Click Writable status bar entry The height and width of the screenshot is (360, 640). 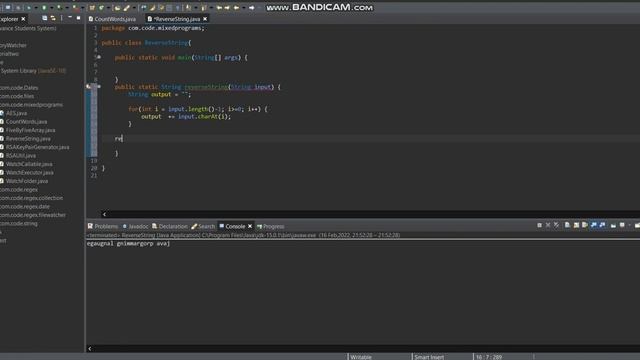(x=361, y=357)
